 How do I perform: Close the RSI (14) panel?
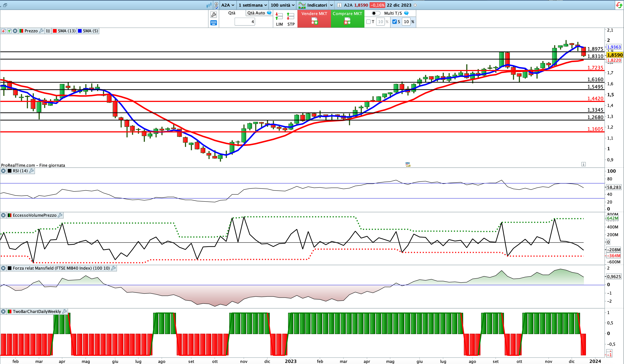pos(3,171)
